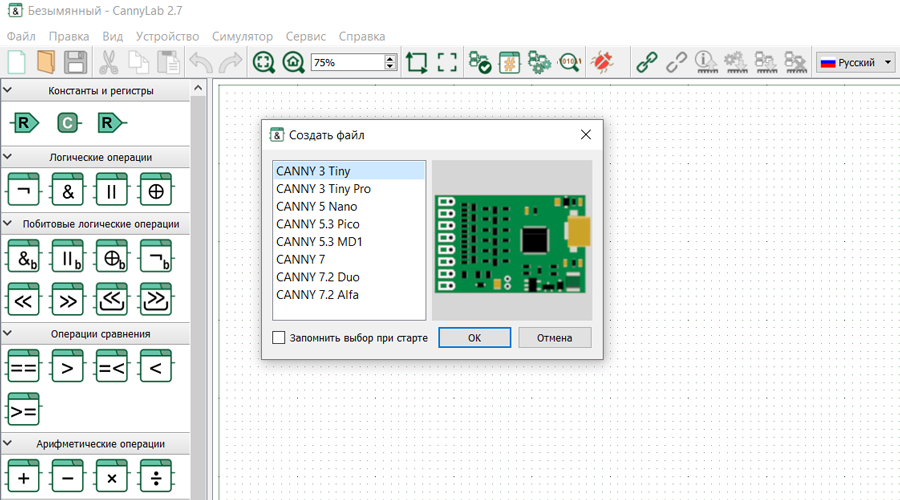The width and height of the screenshot is (900, 500).
Task: Collapse the 'Арифметические операции' section
Action: tap(8, 443)
